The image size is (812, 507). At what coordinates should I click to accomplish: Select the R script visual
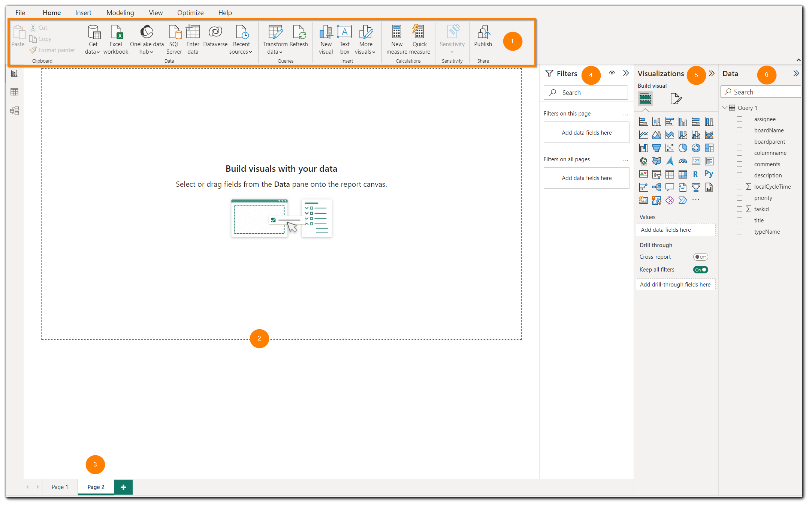696,174
